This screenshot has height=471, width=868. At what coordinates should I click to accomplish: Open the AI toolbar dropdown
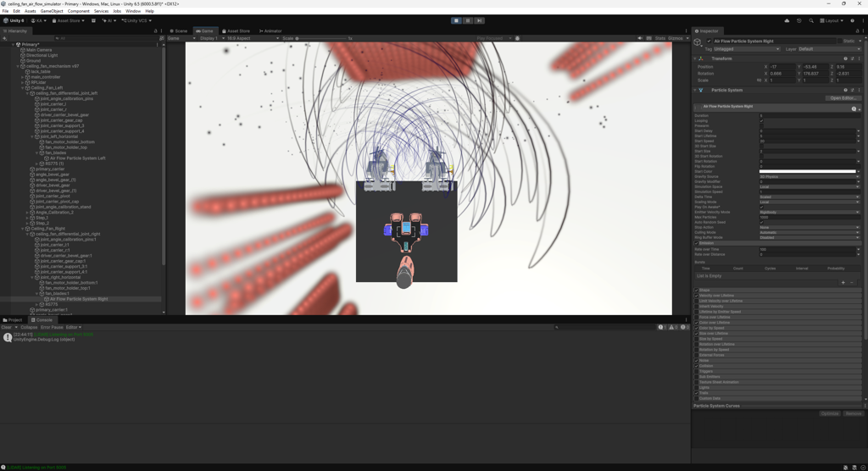(109, 20)
